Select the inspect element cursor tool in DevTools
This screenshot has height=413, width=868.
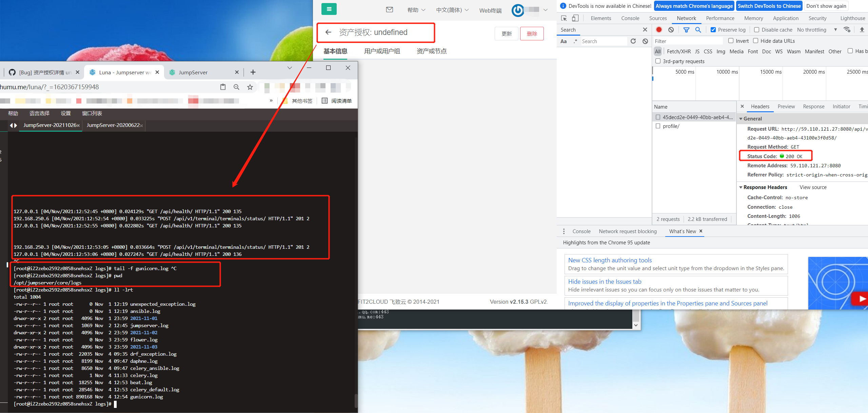pos(564,18)
